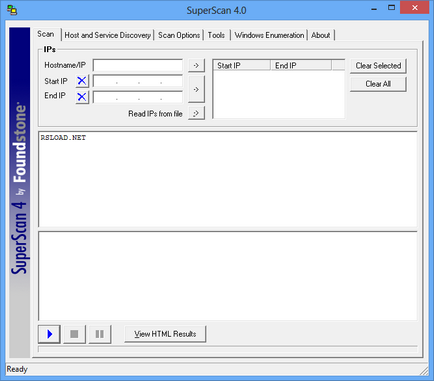Click the SuperScan icon in the title bar
Screen dimensions: 434x381
tap(13, 10)
